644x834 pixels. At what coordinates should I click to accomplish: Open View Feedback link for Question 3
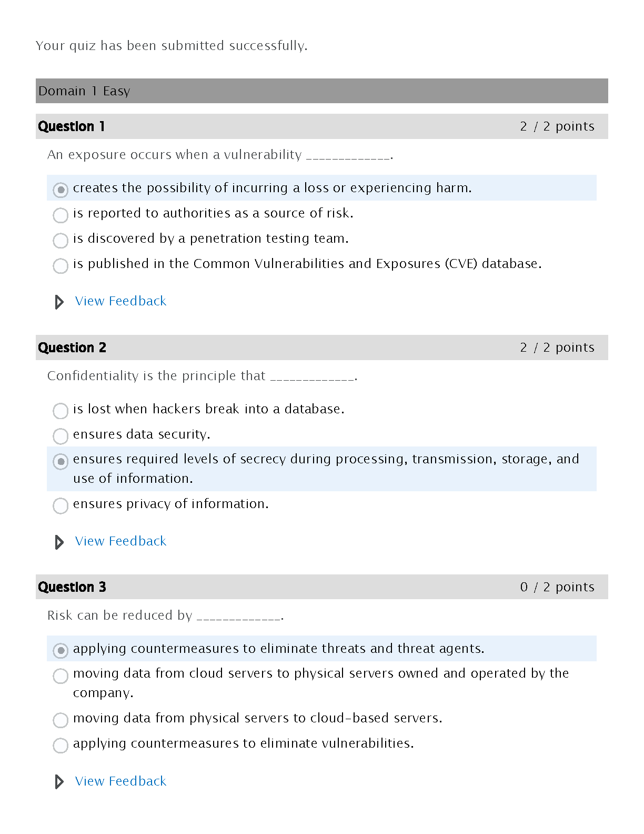[120, 781]
